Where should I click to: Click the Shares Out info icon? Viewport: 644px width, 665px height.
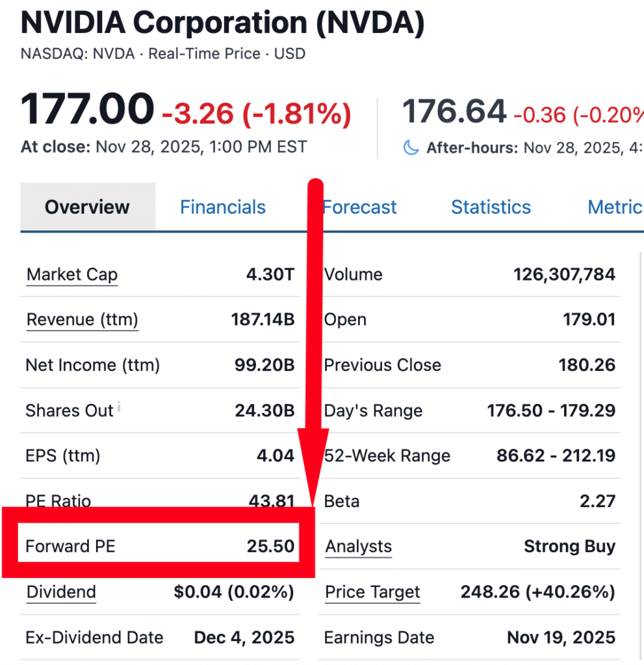(119, 408)
